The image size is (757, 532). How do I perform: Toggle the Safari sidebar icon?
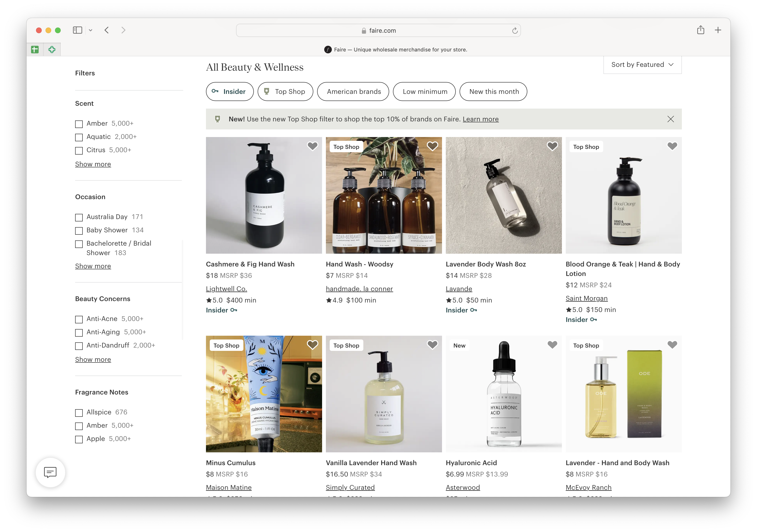point(78,30)
